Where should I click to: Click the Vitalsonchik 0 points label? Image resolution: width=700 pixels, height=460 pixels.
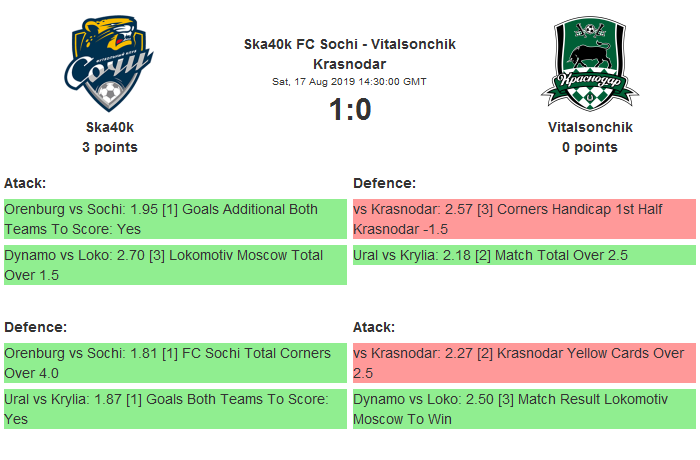(x=590, y=147)
